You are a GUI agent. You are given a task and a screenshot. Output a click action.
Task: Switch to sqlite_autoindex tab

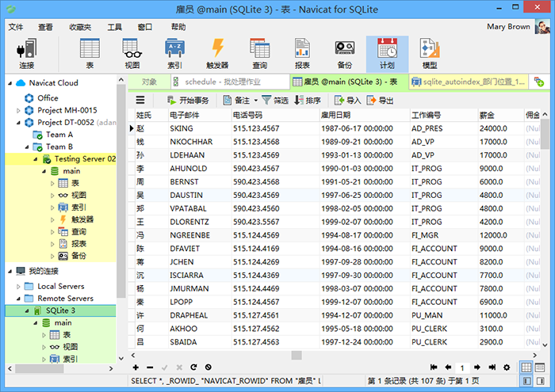pos(469,82)
